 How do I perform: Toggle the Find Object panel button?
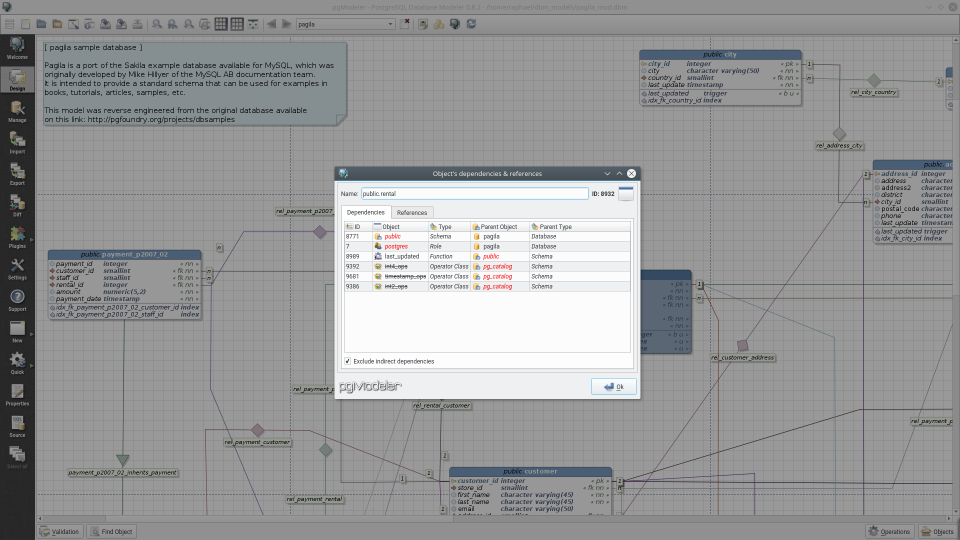(x=110, y=531)
